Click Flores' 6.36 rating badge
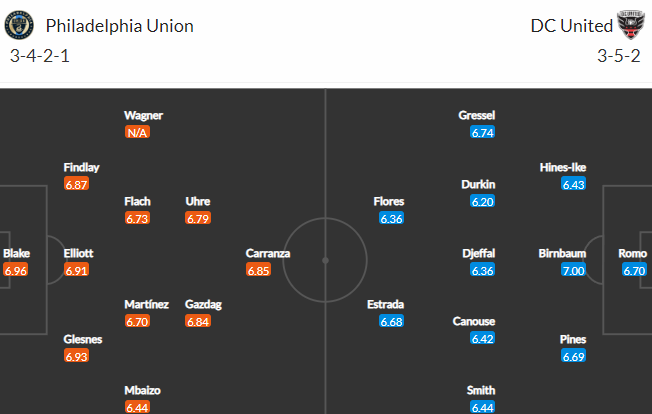 [x=391, y=218]
